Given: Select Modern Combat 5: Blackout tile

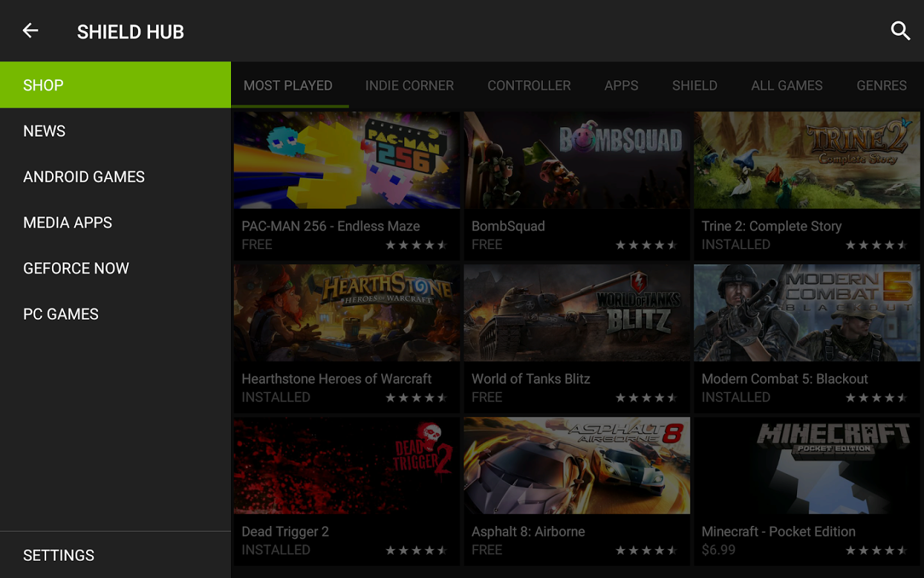Looking at the screenshot, I should (x=807, y=339).
